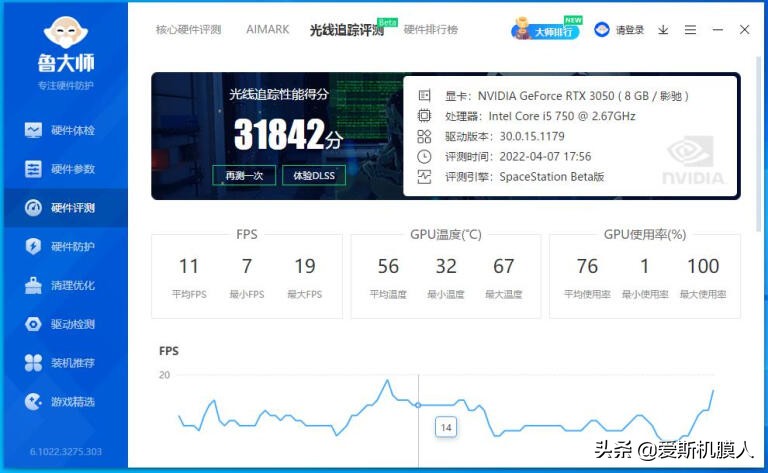Viewport: 768px width, 473px height.
Task: Switch to 核心硬件评测 tab
Action: tap(189, 29)
